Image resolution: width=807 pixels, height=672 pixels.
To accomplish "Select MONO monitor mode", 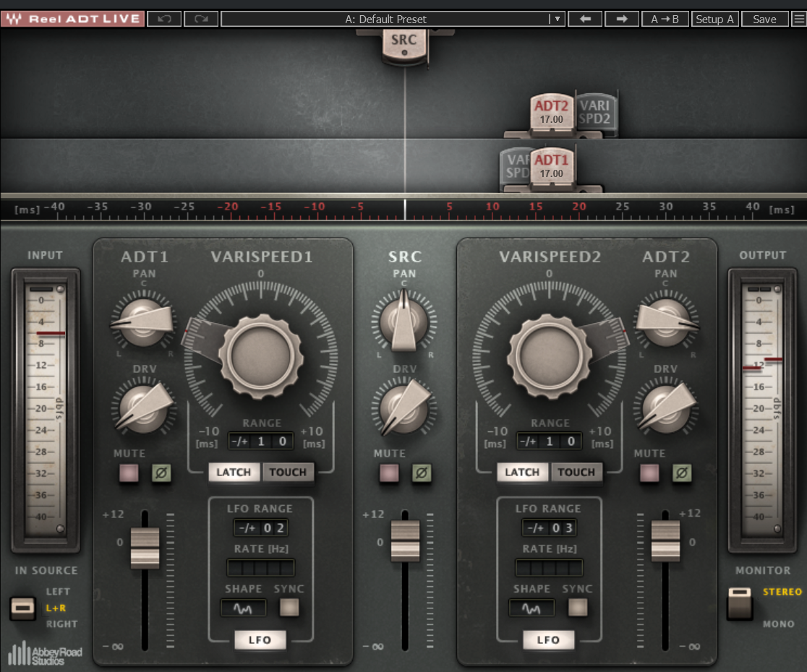I will (778, 624).
